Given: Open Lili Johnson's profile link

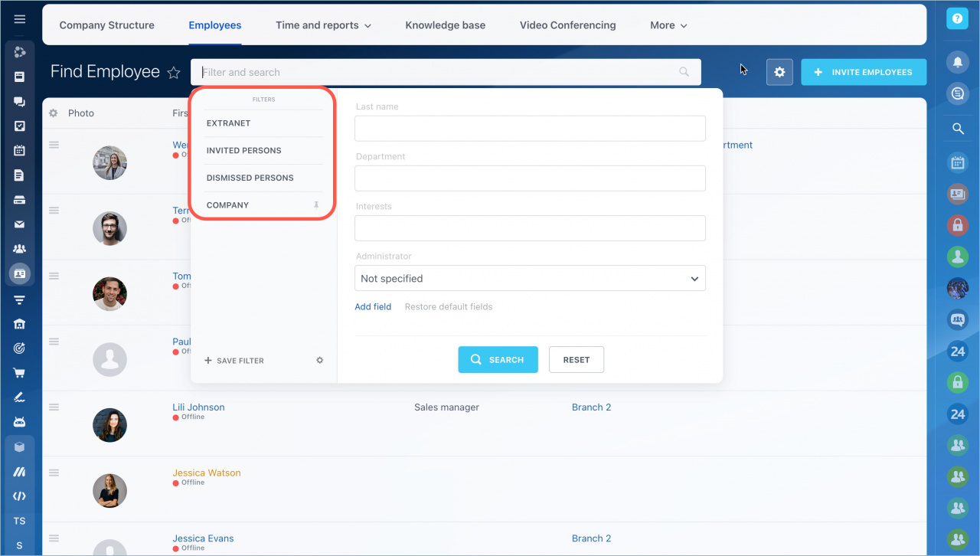Looking at the screenshot, I should click(x=198, y=407).
